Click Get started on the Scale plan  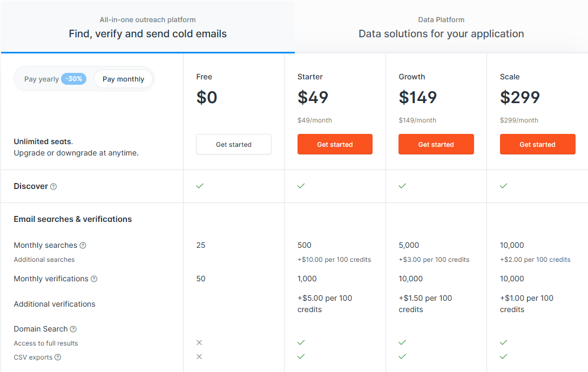click(x=537, y=144)
